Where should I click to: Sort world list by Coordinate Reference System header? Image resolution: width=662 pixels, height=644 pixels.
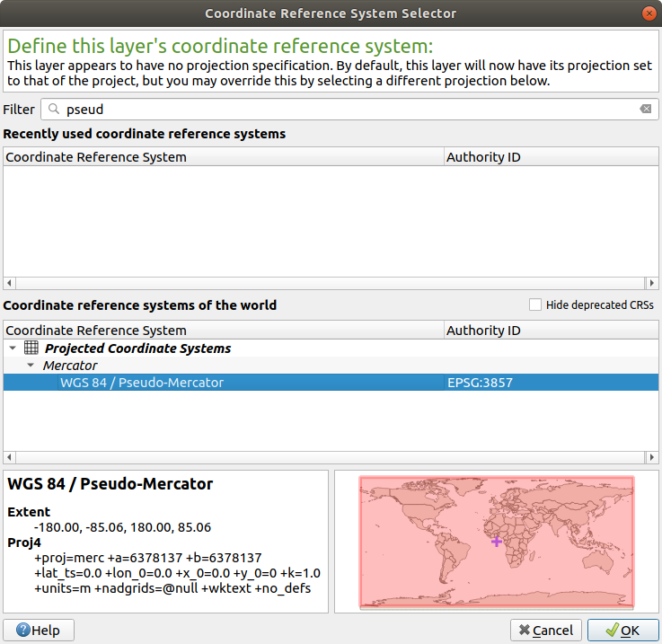click(225, 331)
